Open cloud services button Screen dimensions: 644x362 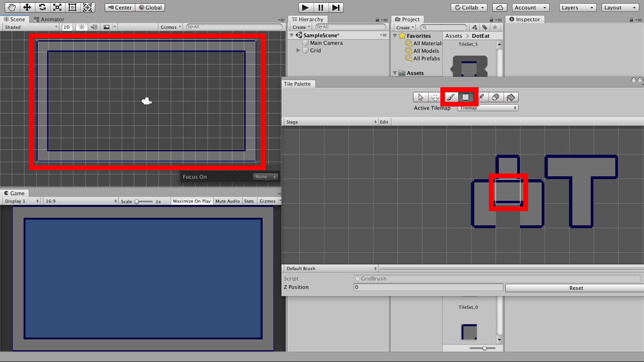click(500, 8)
